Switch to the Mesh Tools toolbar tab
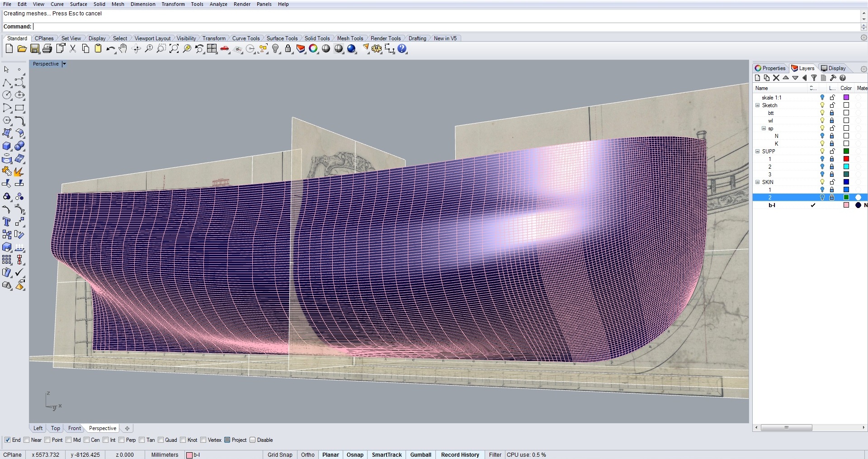 [x=350, y=38]
